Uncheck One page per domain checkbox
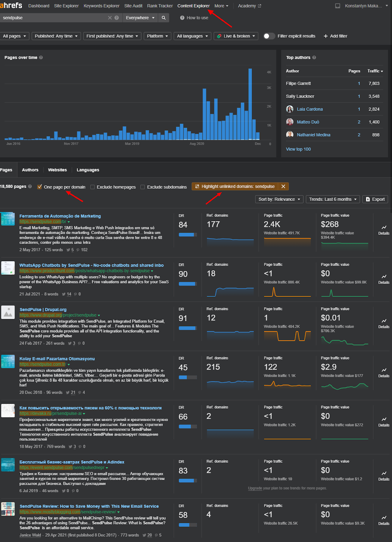 click(x=40, y=187)
